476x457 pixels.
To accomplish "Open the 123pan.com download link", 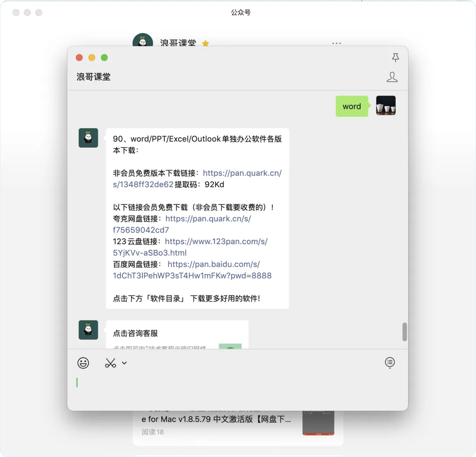I will 190,247.
